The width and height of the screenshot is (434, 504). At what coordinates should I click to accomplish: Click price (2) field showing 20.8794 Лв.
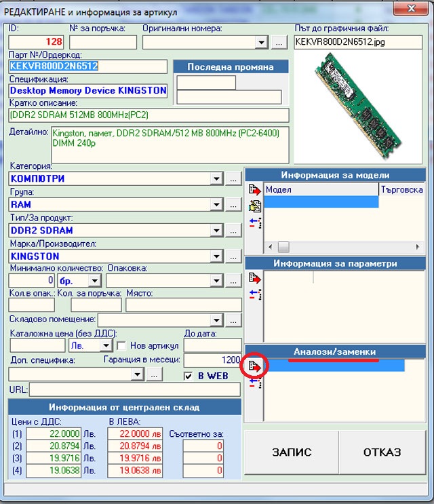point(54,446)
